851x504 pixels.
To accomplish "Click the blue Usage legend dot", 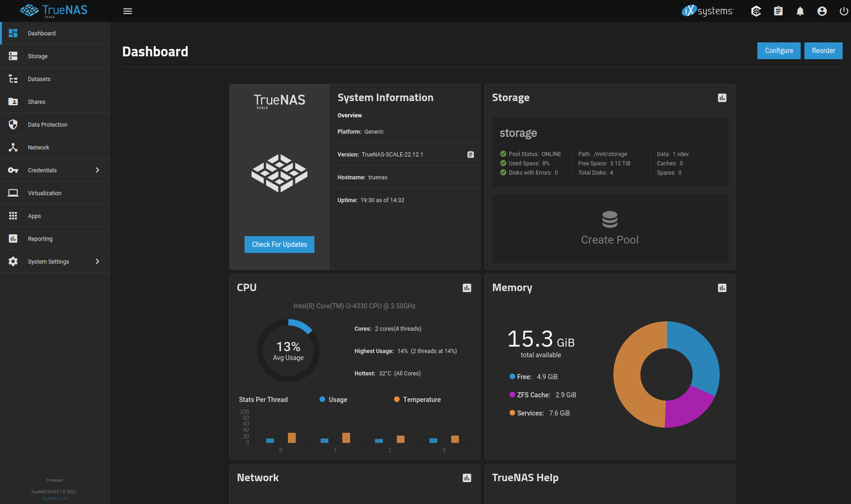I will [322, 399].
